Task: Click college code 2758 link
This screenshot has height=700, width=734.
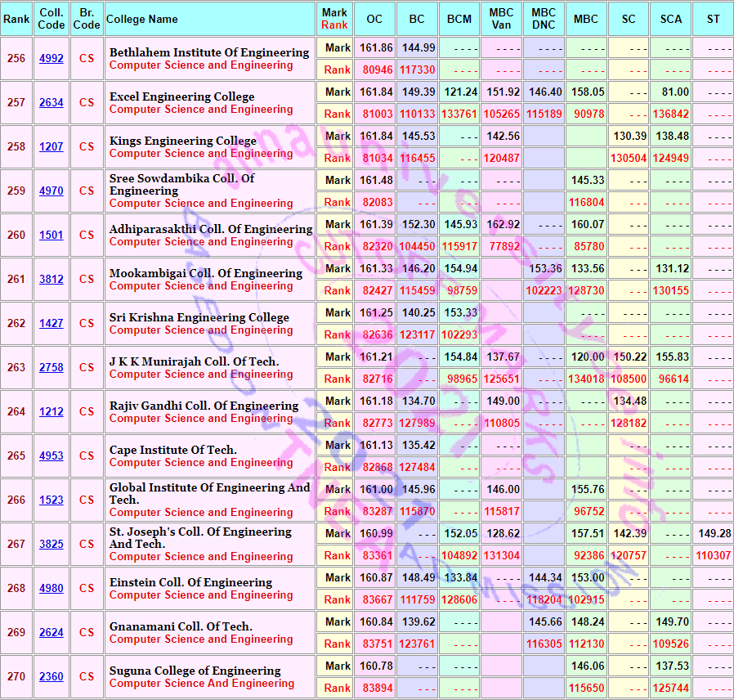Action: click(x=51, y=368)
